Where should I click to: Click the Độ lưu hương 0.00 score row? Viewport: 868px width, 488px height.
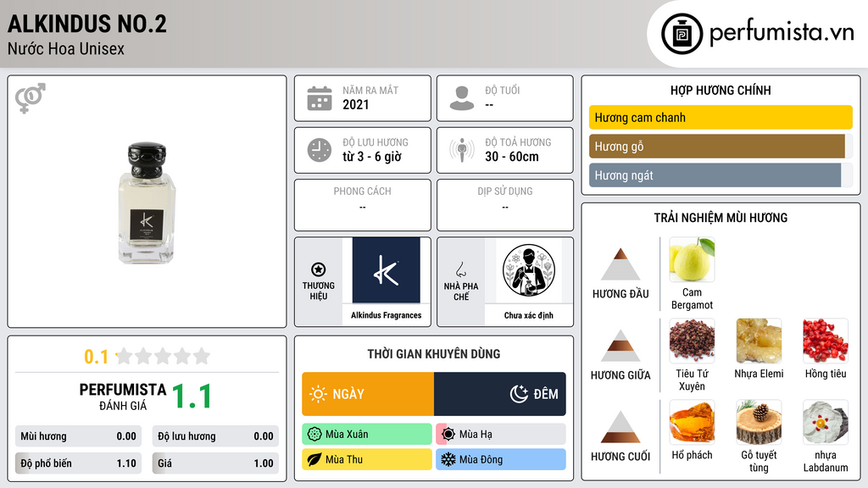click(x=215, y=436)
